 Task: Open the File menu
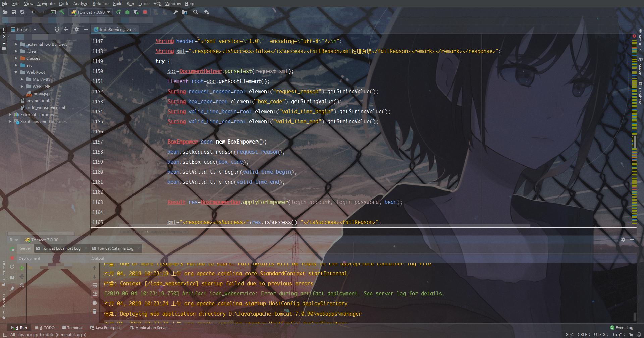5,3
